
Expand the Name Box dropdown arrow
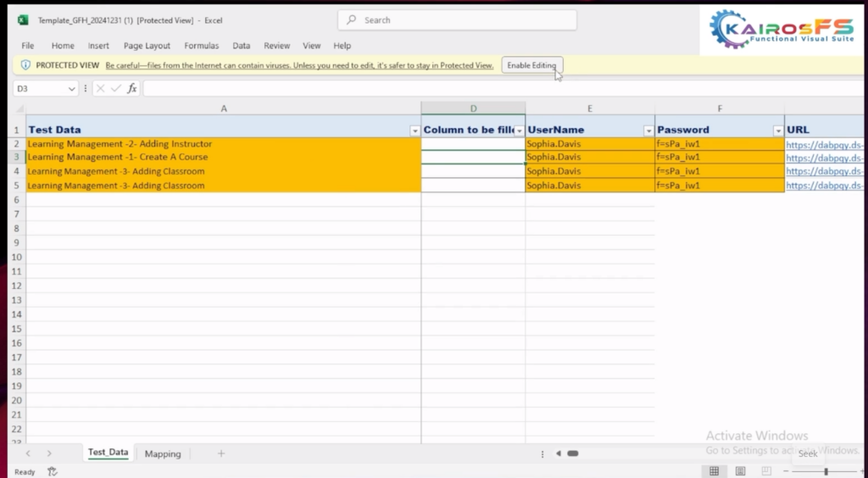pyautogui.click(x=71, y=88)
